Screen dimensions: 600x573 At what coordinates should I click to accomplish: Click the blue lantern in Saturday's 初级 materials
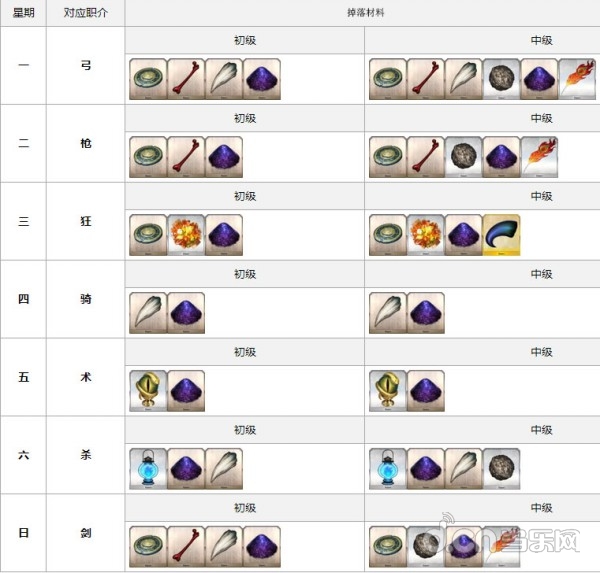click(148, 469)
